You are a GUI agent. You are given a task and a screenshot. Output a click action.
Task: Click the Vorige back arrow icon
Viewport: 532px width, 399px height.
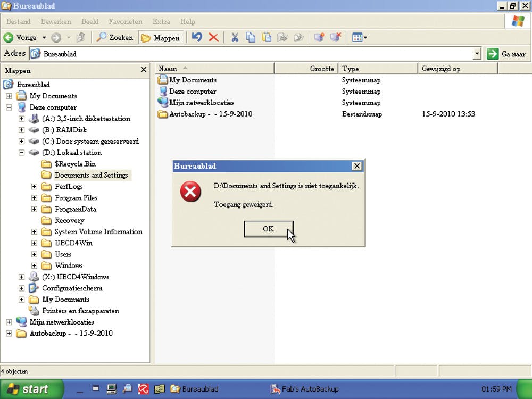(x=9, y=37)
